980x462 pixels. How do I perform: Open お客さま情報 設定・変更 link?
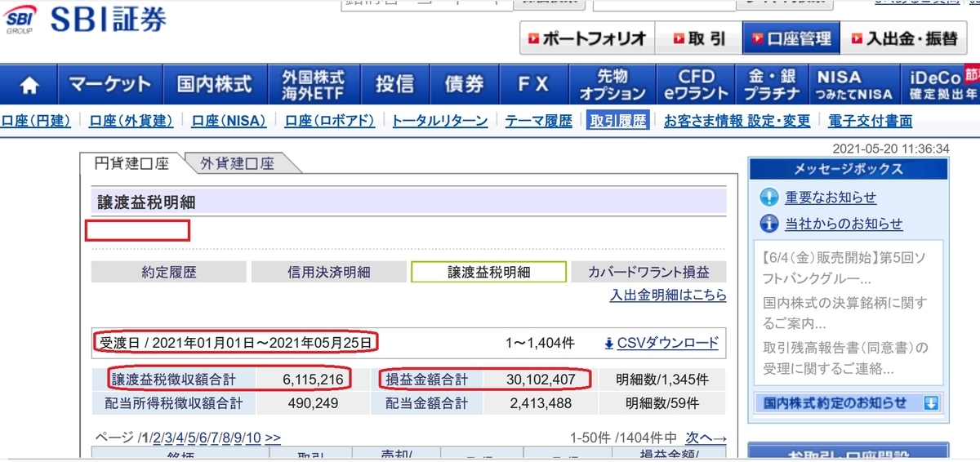pyautogui.click(x=737, y=122)
